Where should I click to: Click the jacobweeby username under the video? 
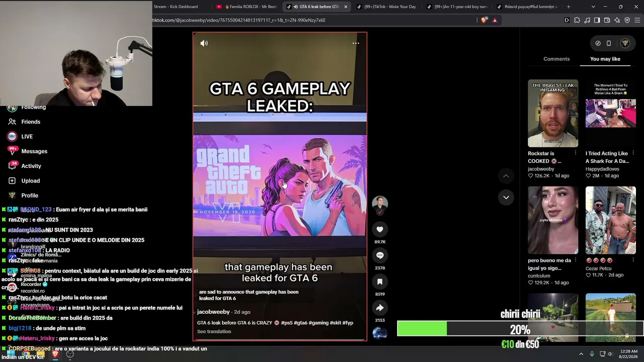[213, 312]
